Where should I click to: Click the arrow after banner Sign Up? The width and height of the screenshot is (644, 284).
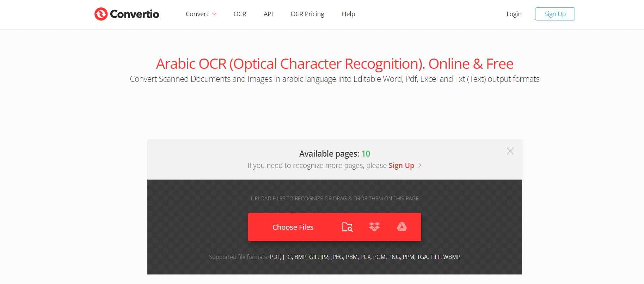(420, 165)
